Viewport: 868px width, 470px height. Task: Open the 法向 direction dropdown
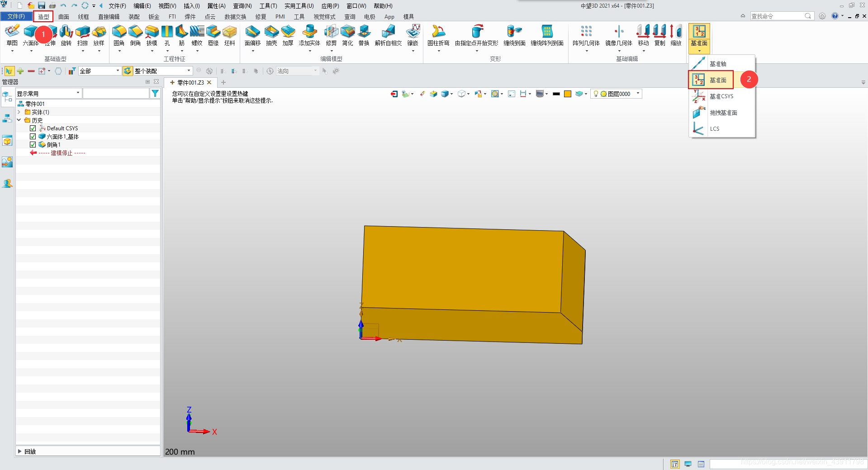[297, 71]
